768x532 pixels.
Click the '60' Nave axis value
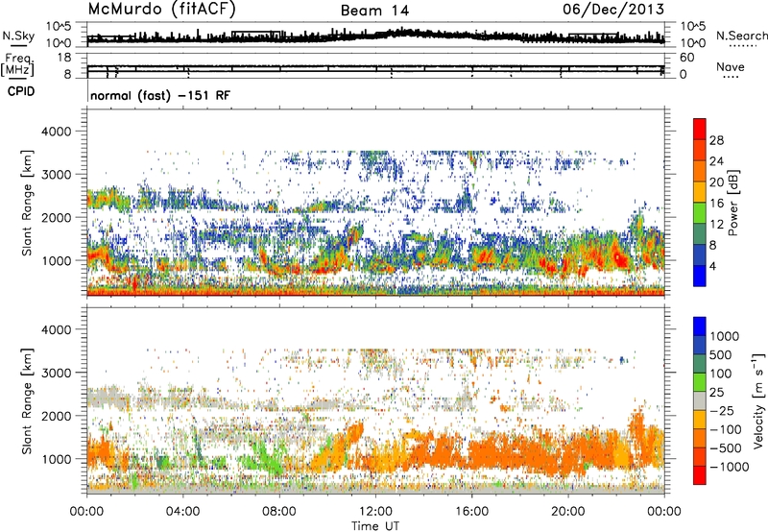point(686,58)
